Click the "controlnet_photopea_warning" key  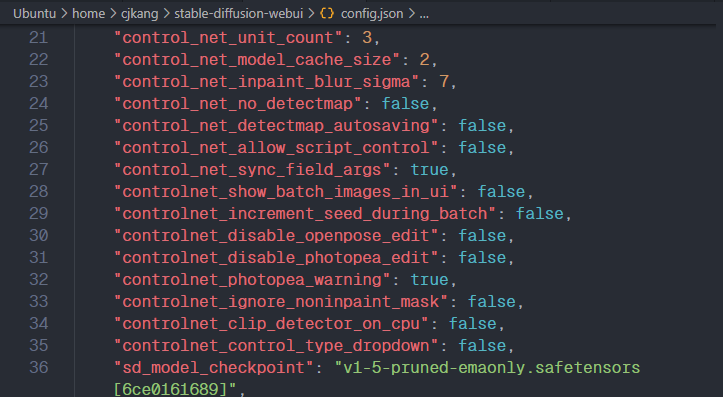pos(252,280)
